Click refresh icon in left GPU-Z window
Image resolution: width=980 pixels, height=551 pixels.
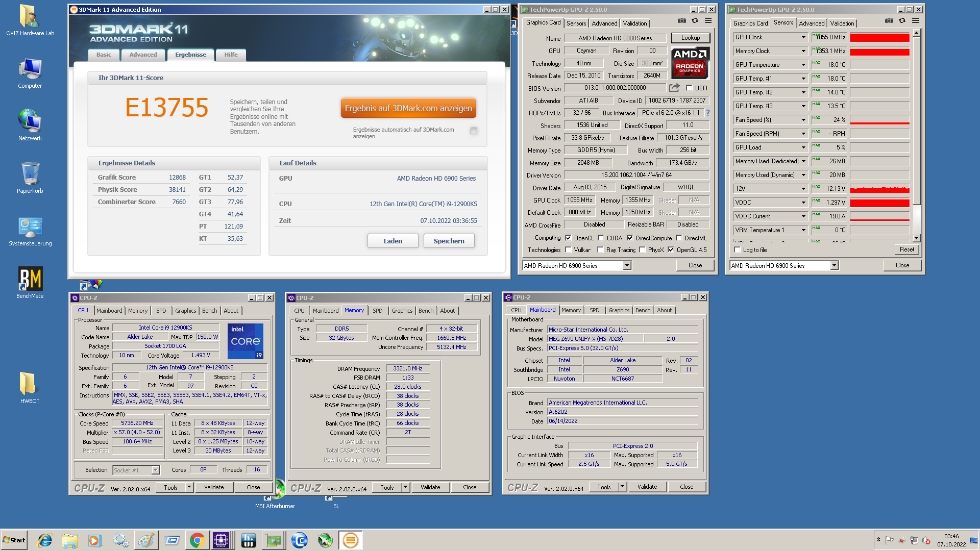(x=695, y=21)
